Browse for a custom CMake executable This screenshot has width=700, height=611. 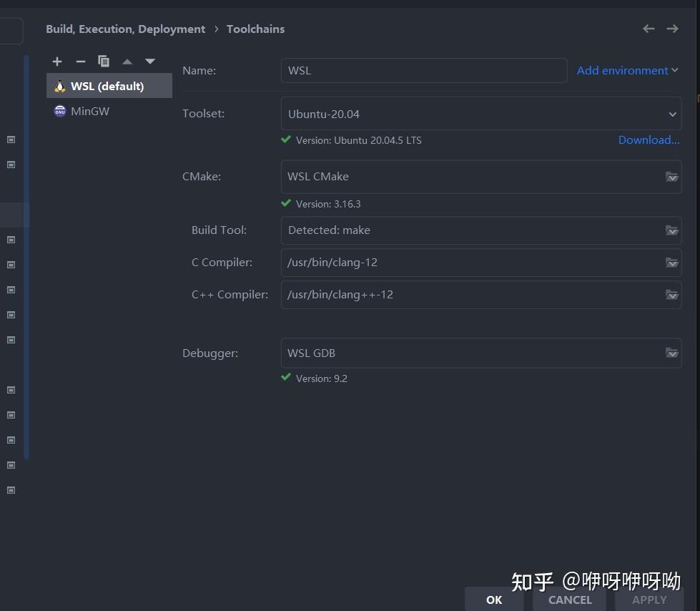coord(672,177)
